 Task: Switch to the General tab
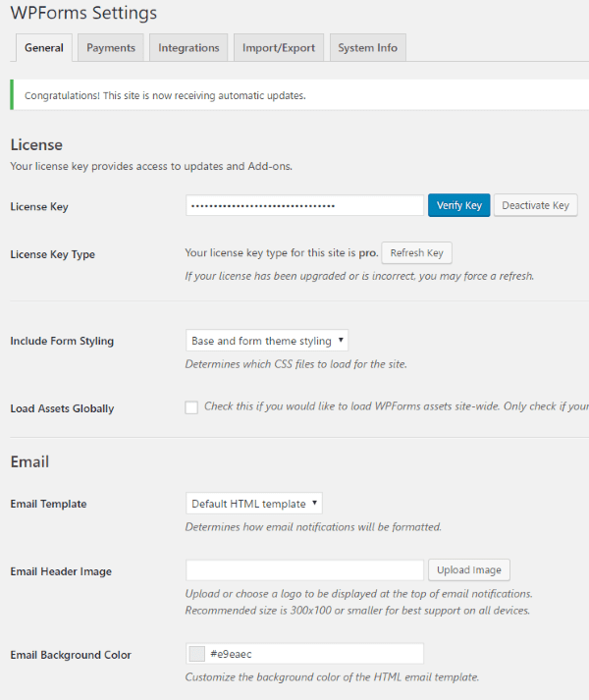point(44,48)
